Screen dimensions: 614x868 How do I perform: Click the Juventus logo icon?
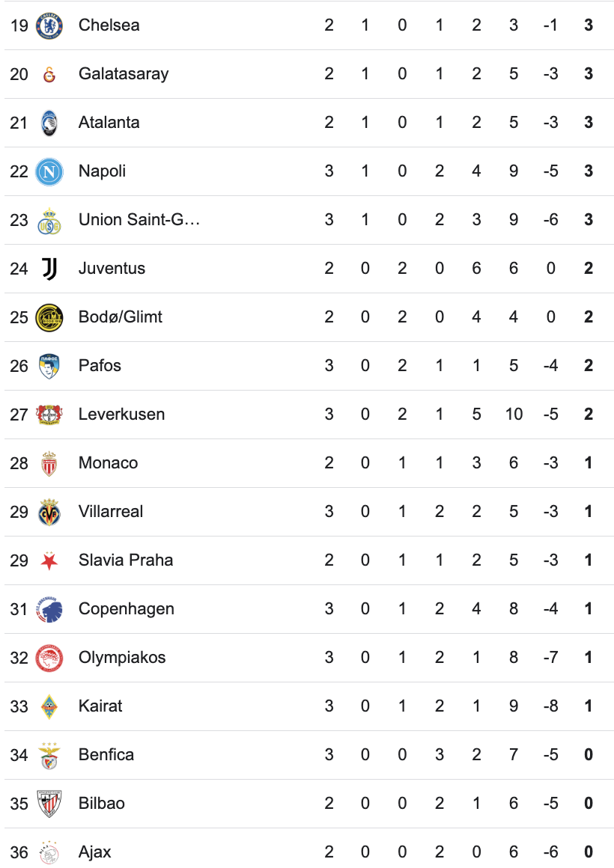coord(49,269)
